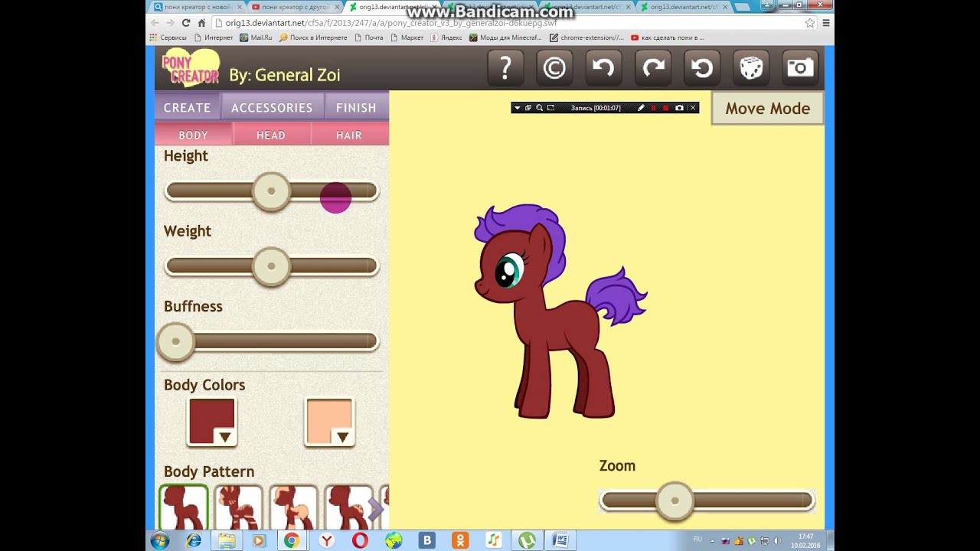
Task: Select the striped body pattern thumbnail
Action: [239, 507]
